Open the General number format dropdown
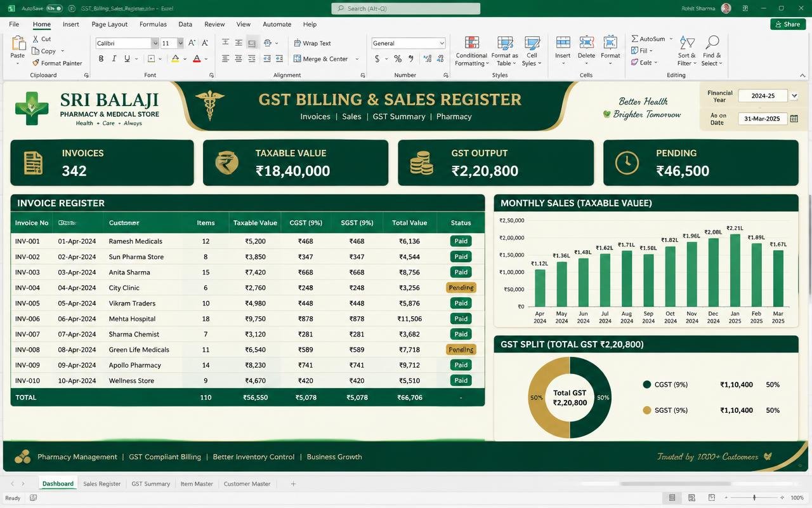Viewport: 812px width, 508px height. [x=442, y=43]
